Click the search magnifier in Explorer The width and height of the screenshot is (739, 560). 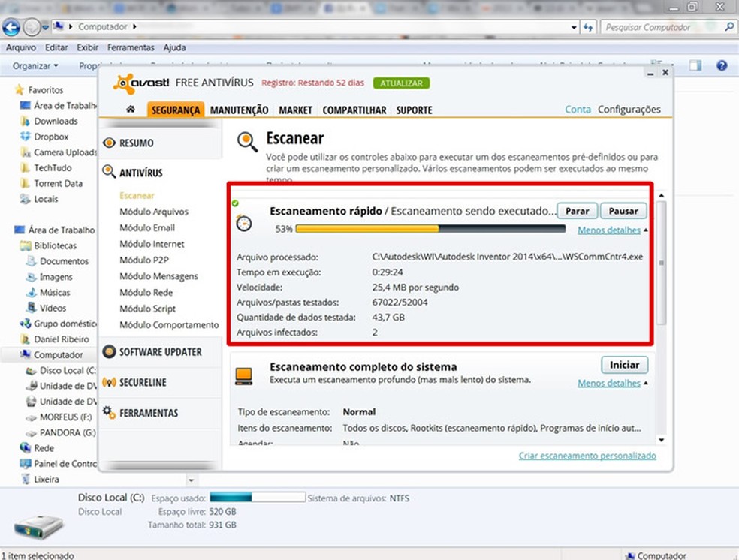729,27
